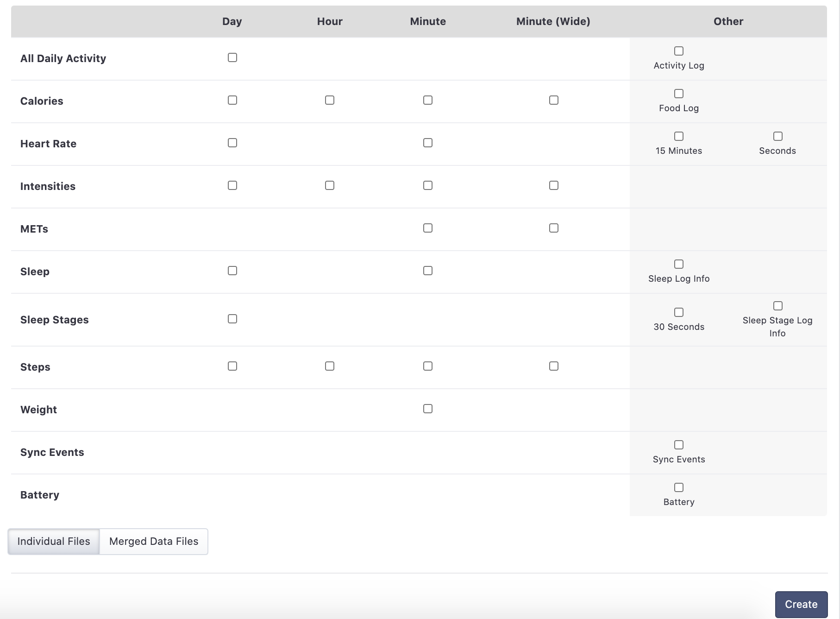Tick Sleep Minute checkbox
Screen dimensions: 840x619
tap(428, 271)
